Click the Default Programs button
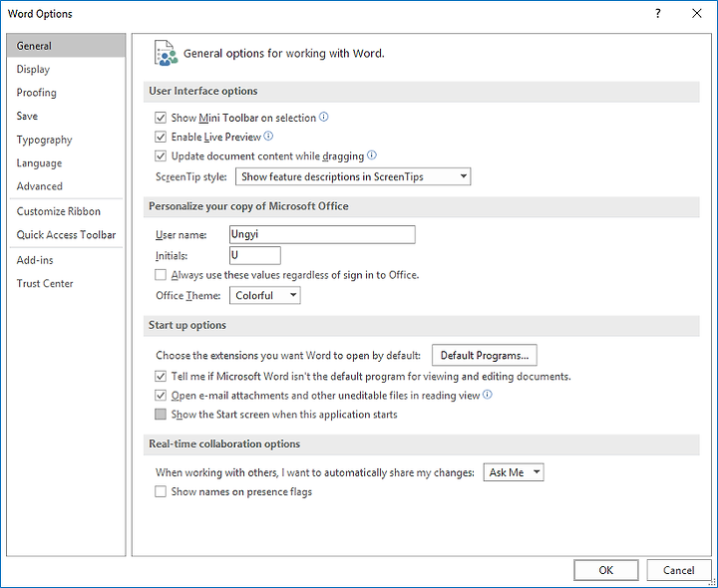This screenshot has height=588, width=718. click(485, 356)
